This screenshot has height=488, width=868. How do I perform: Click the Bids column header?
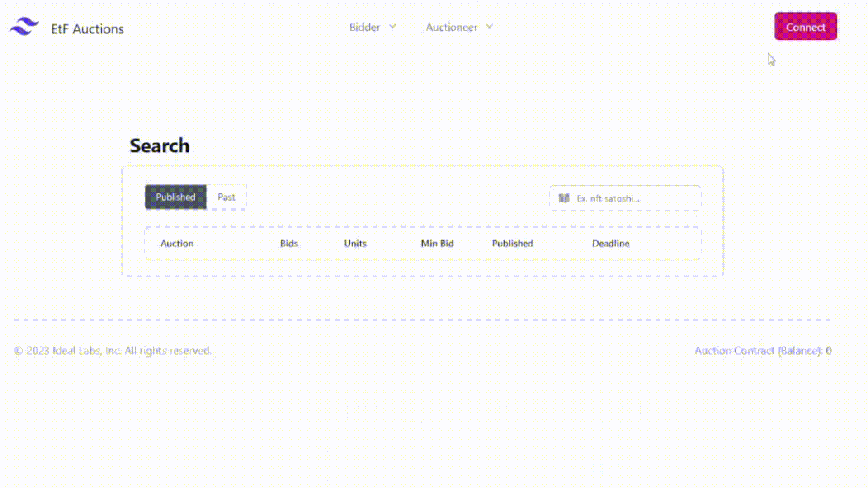[289, 244]
